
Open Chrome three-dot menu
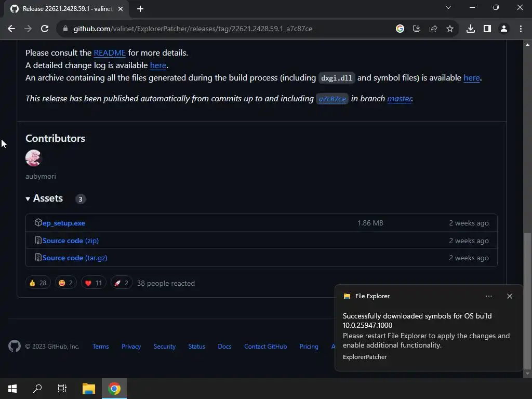click(521, 29)
